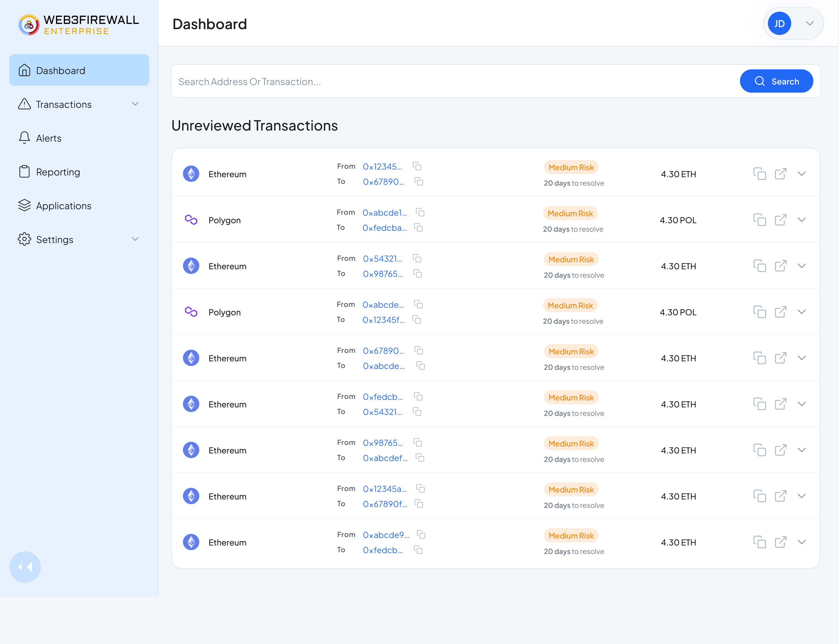This screenshot has width=839, height=644.
Task: Open first Polygon transaction externally
Action: point(780,220)
